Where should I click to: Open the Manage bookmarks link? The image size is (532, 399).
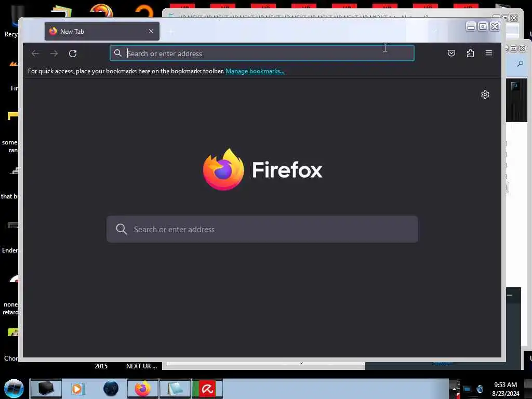[255, 71]
